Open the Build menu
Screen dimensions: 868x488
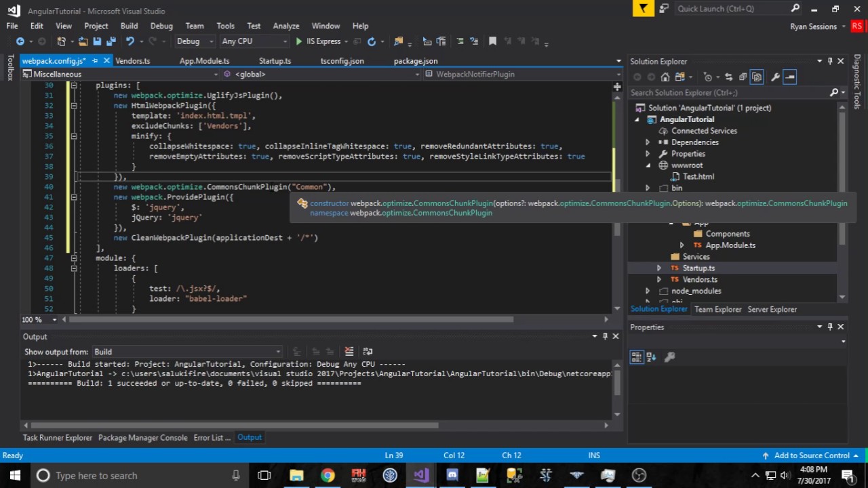point(129,26)
